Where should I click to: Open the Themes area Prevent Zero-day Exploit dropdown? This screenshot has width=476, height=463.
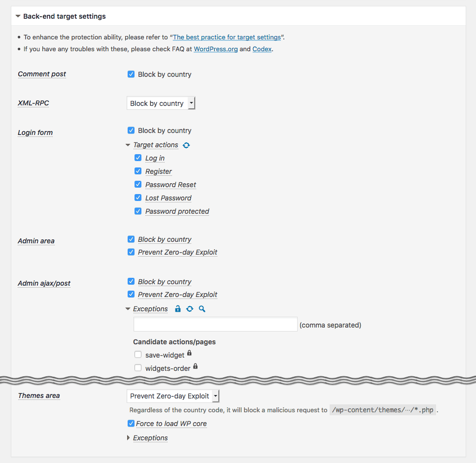[173, 396]
